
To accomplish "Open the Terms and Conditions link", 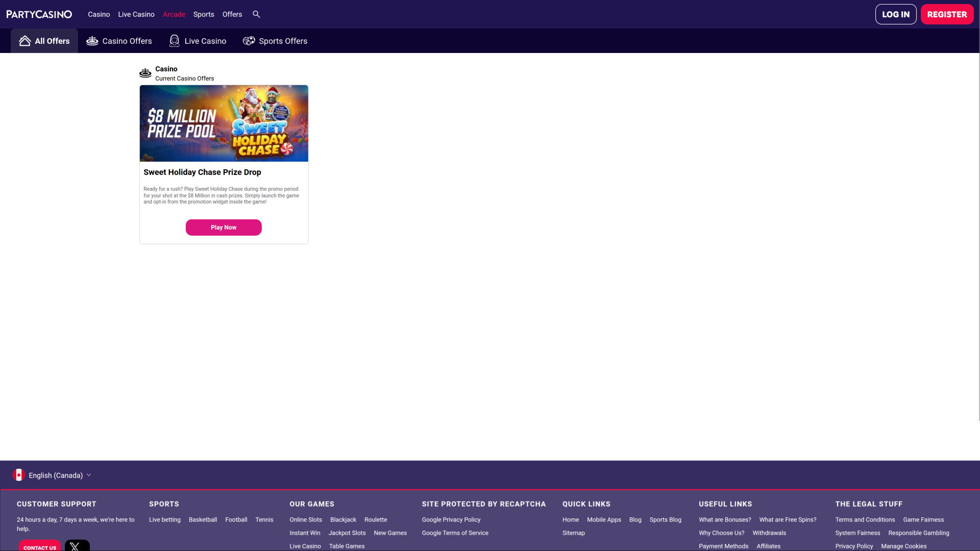I will coord(865,519).
